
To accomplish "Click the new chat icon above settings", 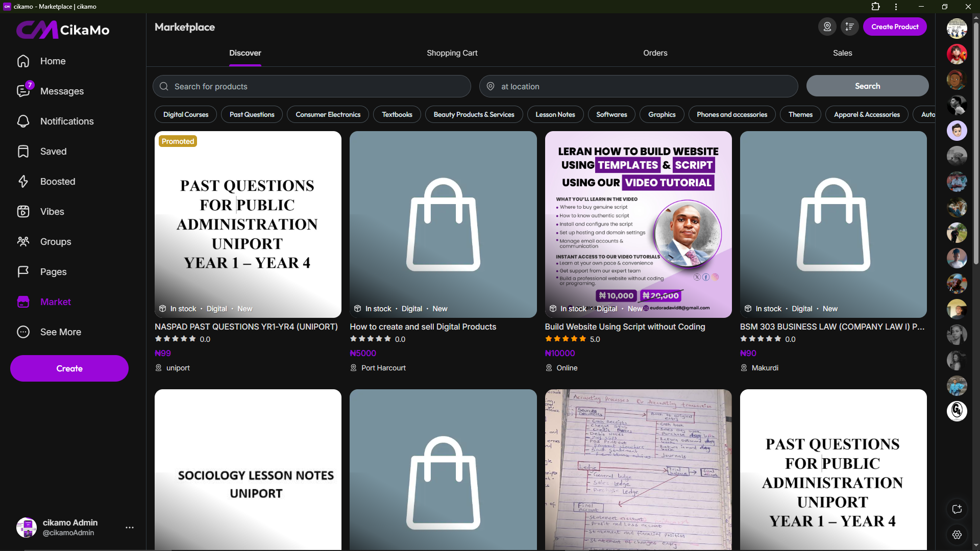I will pyautogui.click(x=957, y=509).
